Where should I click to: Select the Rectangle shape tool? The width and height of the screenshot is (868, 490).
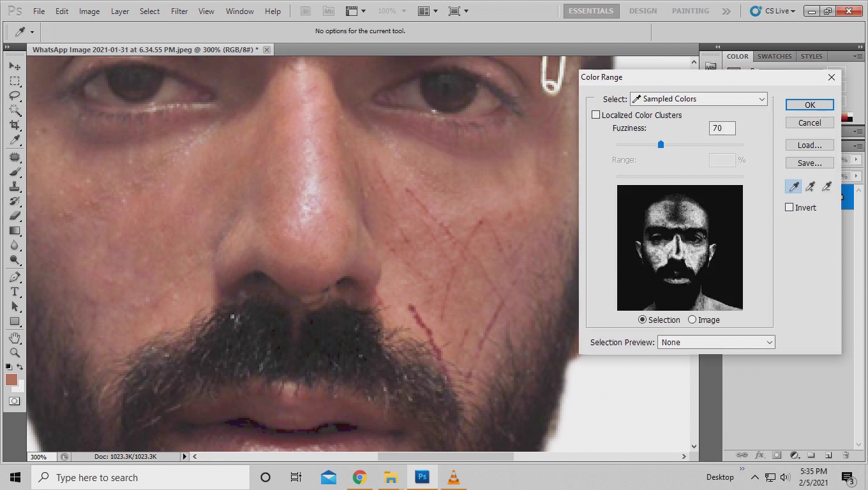[x=15, y=322]
